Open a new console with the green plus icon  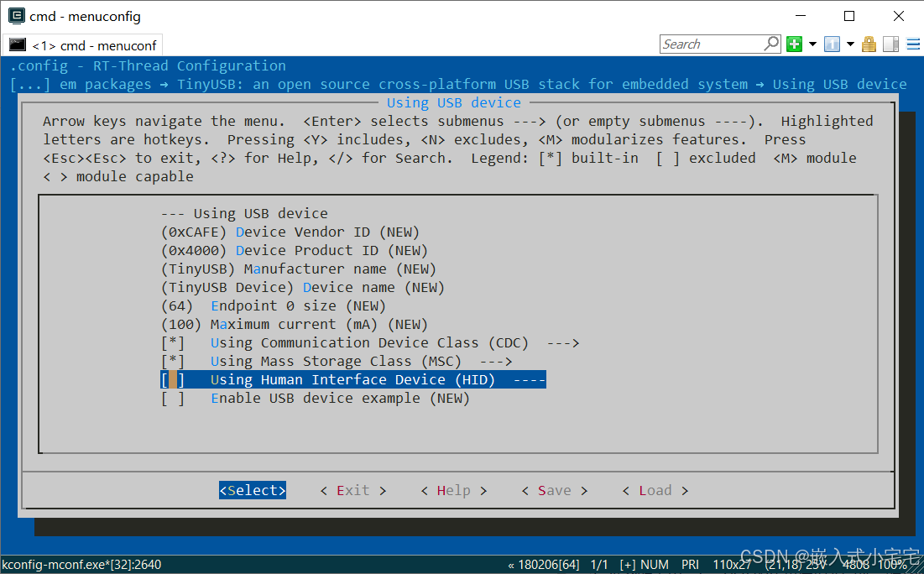(x=794, y=44)
